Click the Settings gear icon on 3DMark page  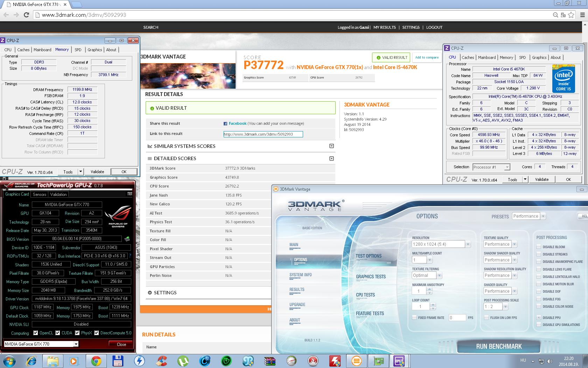[x=150, y=293]
